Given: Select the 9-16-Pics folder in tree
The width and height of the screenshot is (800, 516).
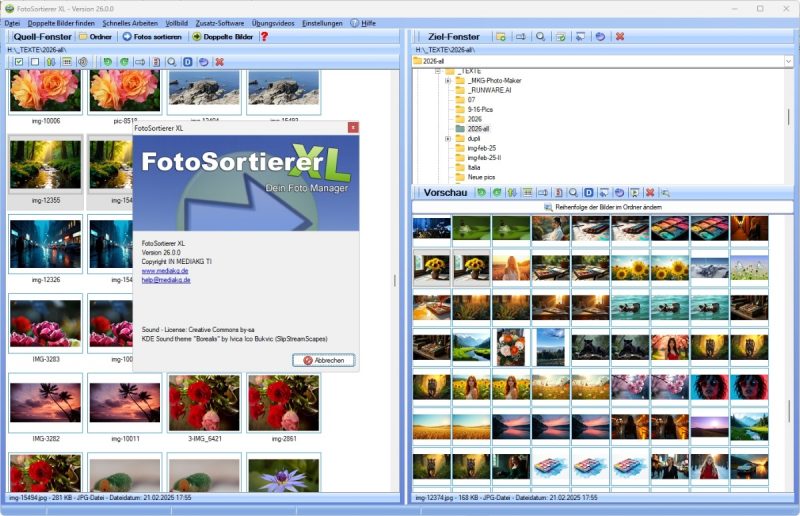Looking at the screenshot, I should pos(481,109).
